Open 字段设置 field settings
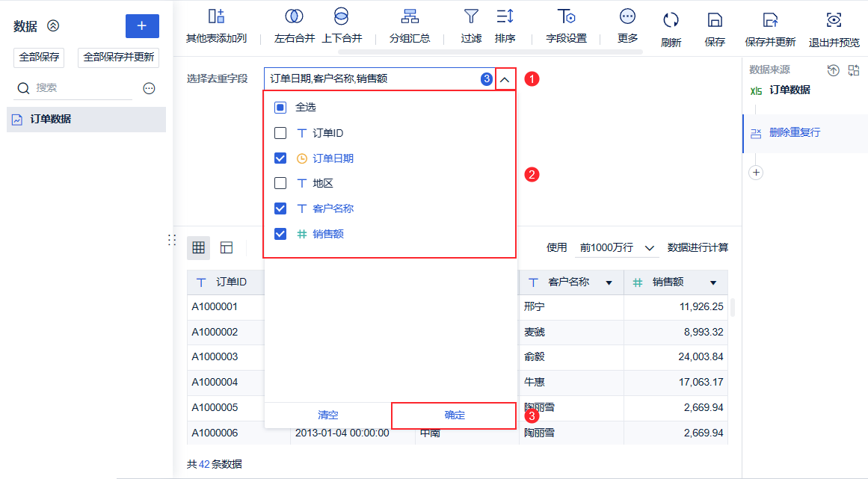The image size is (868, 479). pyautogui.click(x=566, y=16)
